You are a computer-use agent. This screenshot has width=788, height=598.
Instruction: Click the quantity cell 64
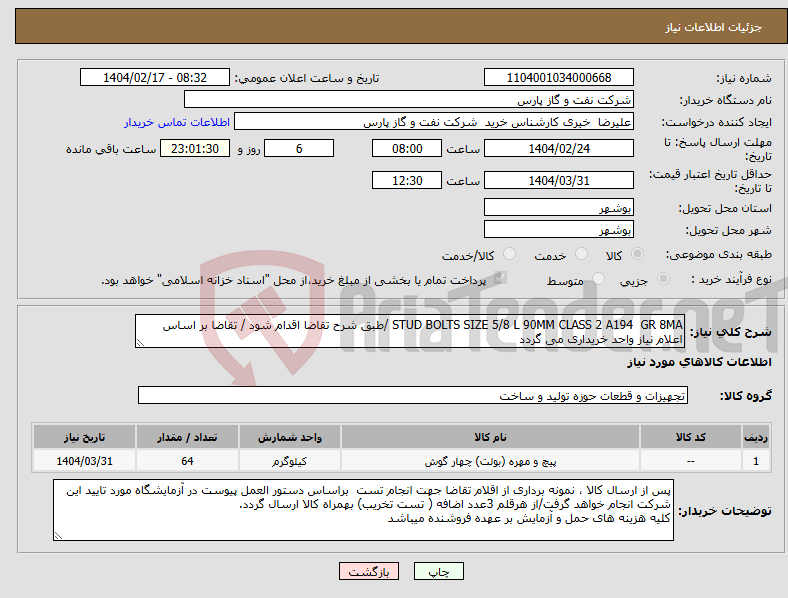pos(187,461)
